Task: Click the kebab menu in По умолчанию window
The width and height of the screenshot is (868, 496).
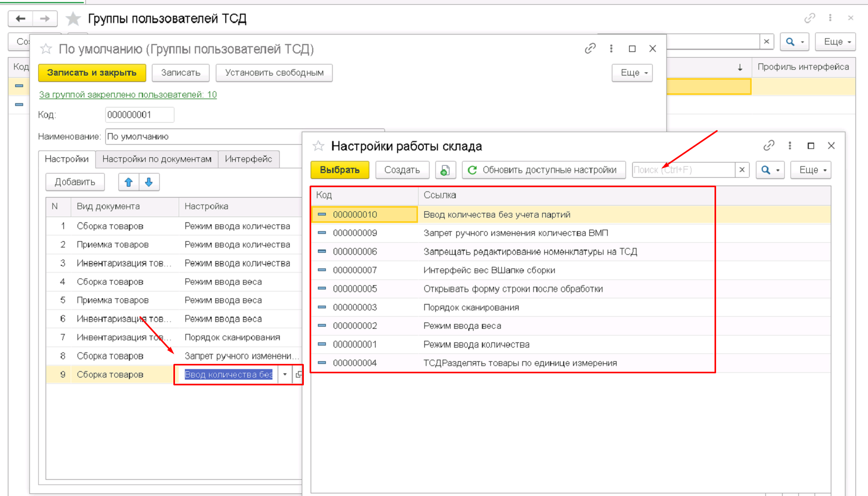Action: [x=611, y=49]
